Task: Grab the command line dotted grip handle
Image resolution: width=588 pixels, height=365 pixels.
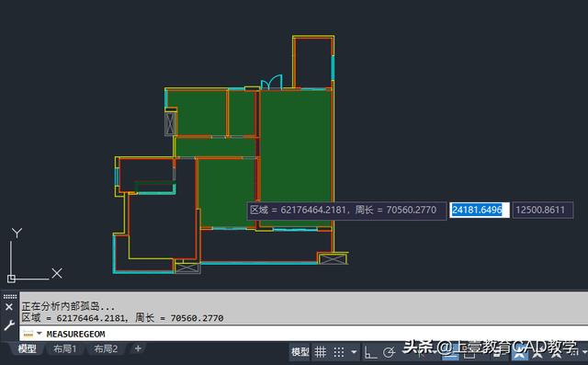Action: (x=9, y=296)
